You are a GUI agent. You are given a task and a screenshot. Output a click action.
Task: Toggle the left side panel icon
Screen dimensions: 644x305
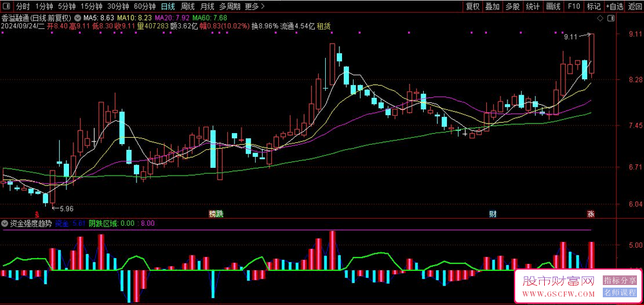click(6, 6)
